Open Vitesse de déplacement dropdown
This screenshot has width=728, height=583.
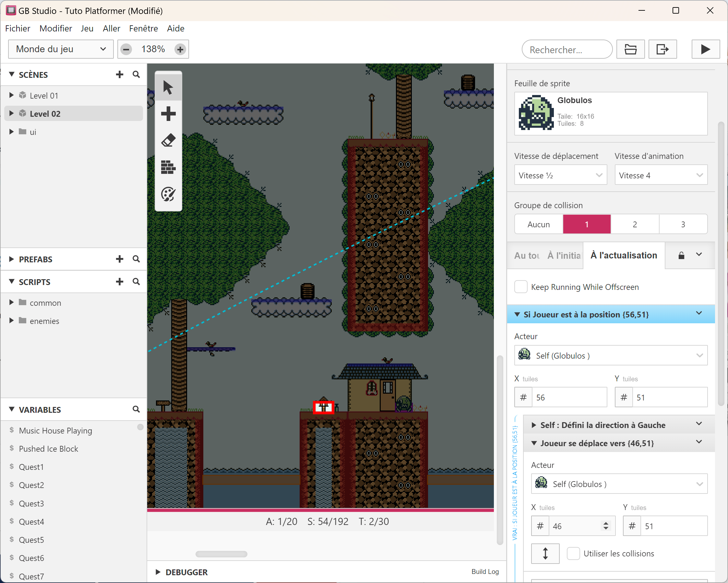pyautogui.click(x=560, y=175)
